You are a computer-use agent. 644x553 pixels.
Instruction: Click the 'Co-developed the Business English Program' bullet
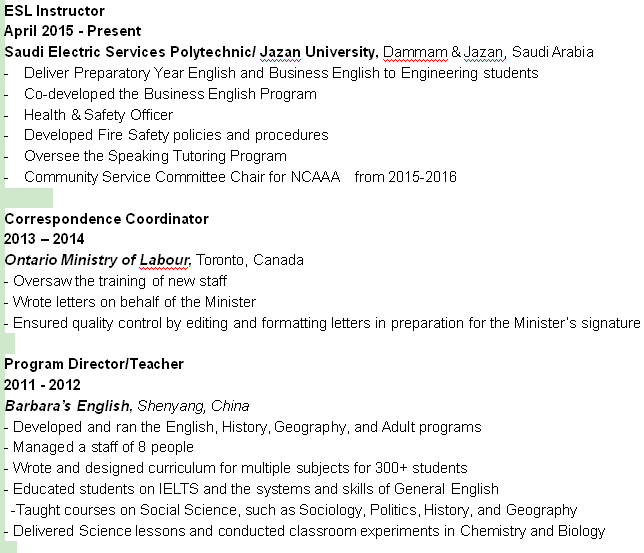170,94
